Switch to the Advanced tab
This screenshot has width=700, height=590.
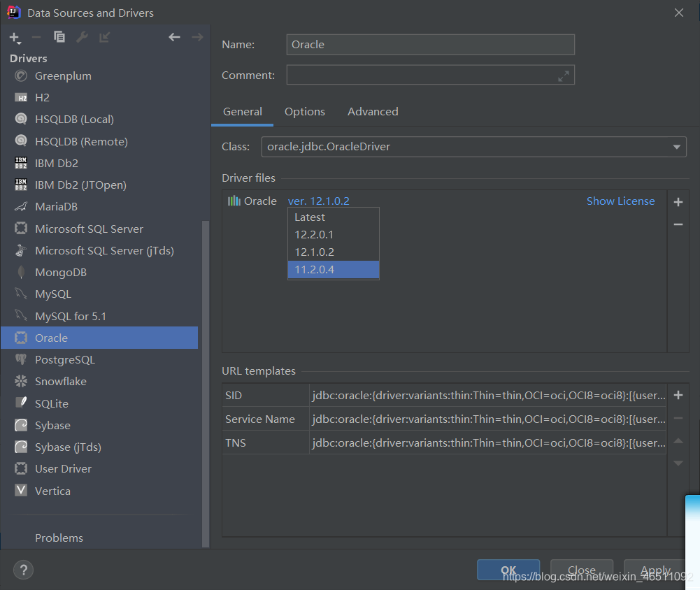(373, 112)
